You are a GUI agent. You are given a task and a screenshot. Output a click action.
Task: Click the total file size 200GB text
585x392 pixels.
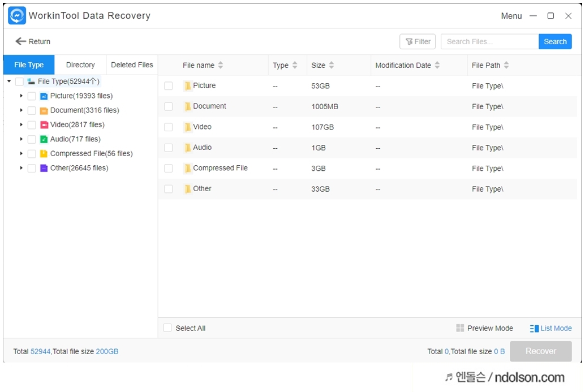(x=107, y=351)
